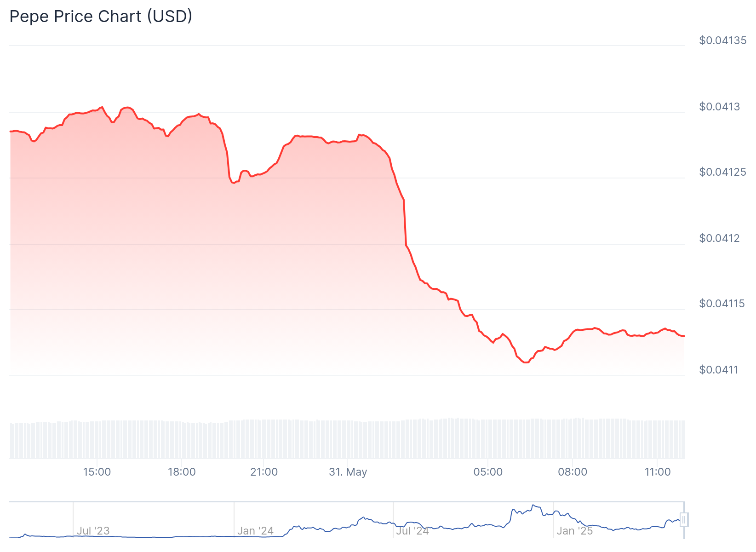Click Jul '23 in the range navigator
Screen dimensions: 756x552
[93, 531]
